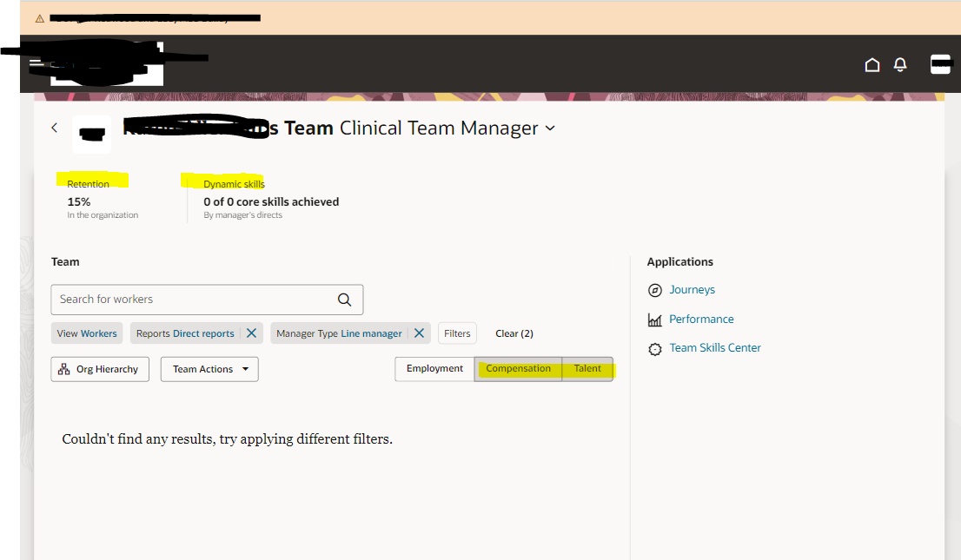Remove the Manager Type Line manager filter

tap(420, 333)
